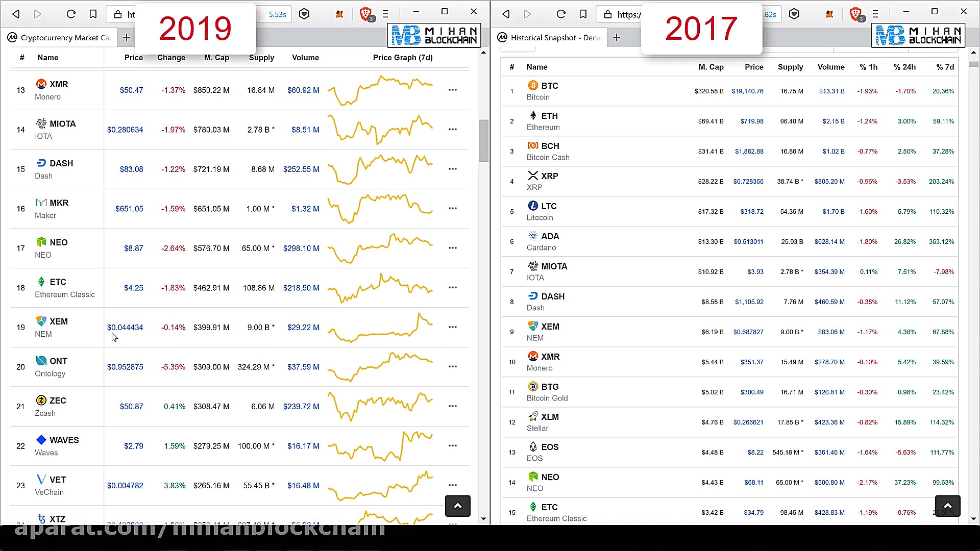Click the left window's vertical scrollbar thumb
This screenshot has height=551, width=980.
(483, 140)
